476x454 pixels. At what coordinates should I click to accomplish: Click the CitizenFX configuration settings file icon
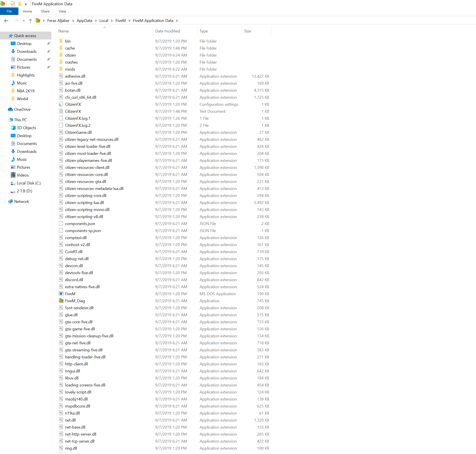[x=61, y=104]
